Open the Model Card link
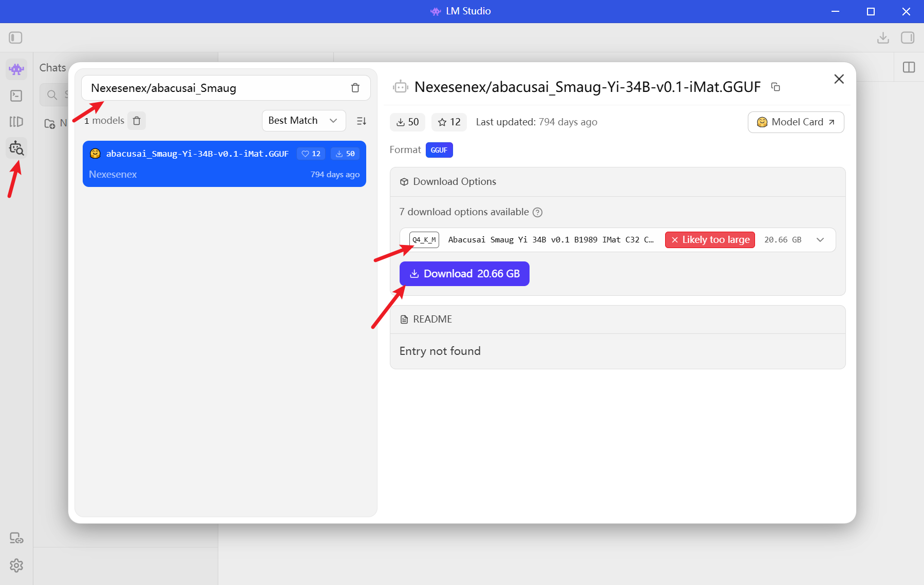Viewport: 924px width, 585px height. [x=796, y=122]
